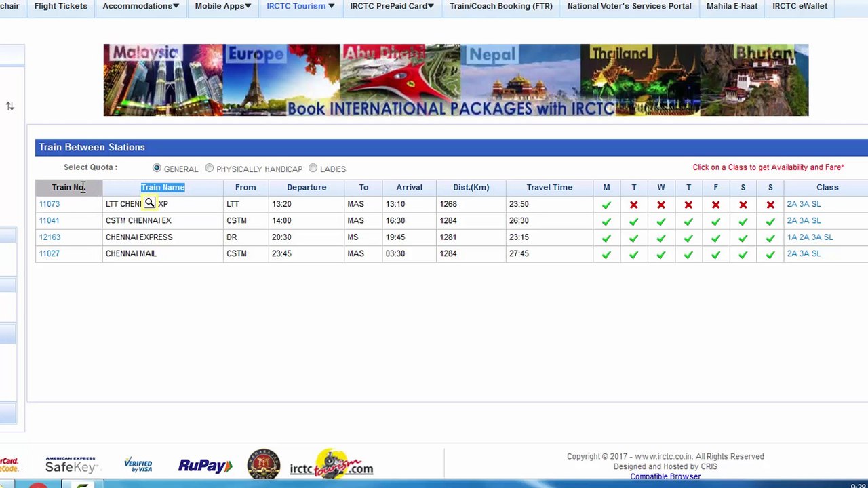
Task: Go to Train/Coach Booking (FTR)
Action: click(x=501, y=6)
